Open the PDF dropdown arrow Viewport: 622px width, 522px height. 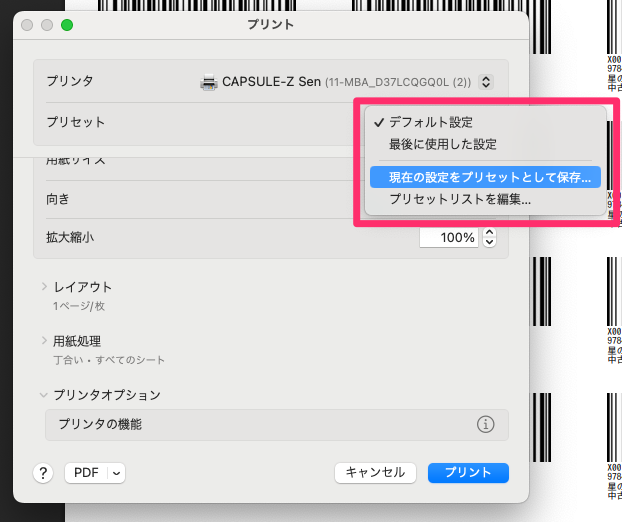(116, 473)
